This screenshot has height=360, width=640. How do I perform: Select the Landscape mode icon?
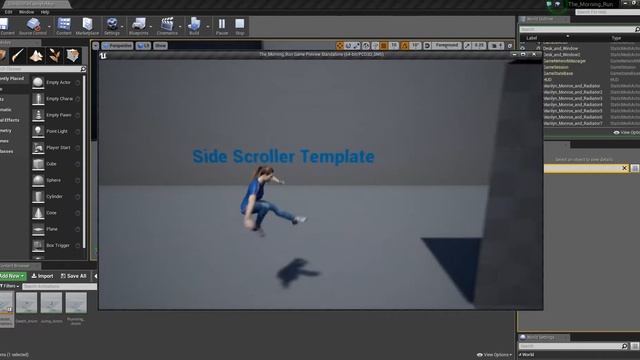click(x=36, y=55)
